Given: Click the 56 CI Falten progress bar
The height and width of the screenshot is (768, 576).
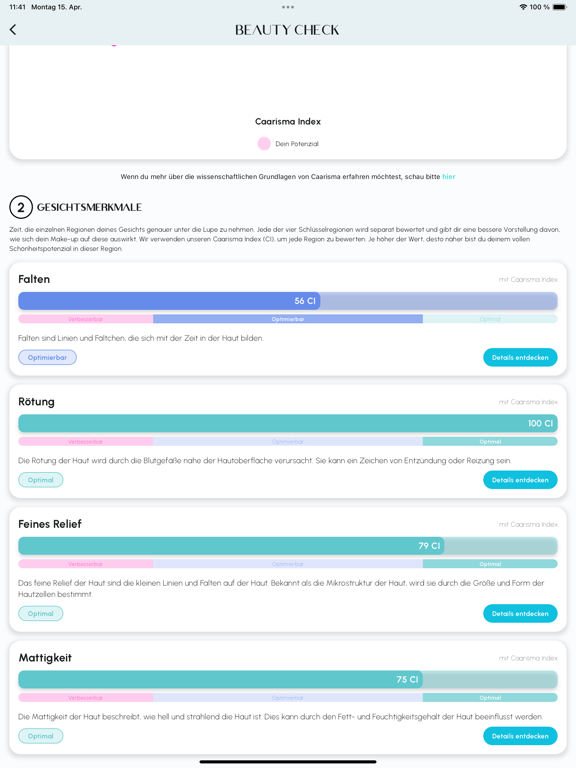Looking at the screenshot, I should click(x=288, y=301).
